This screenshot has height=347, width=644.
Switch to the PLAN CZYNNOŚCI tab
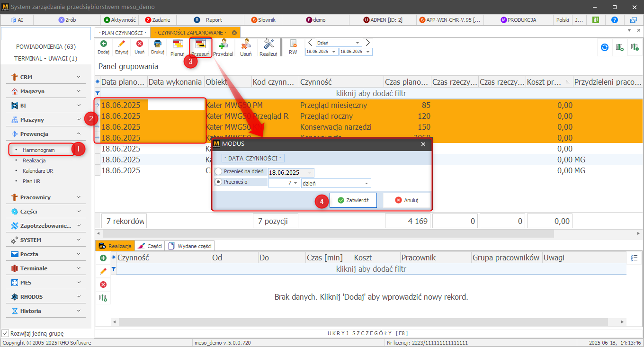pos(122,33)
